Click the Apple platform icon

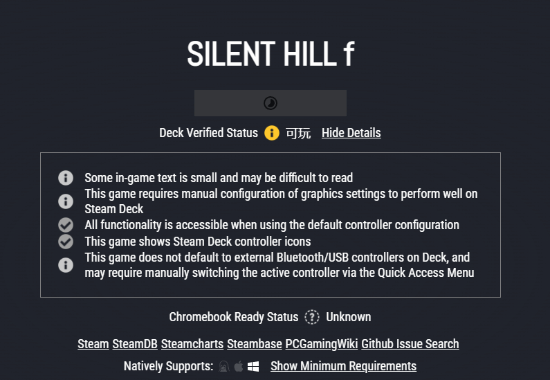[x=239, y=367]
